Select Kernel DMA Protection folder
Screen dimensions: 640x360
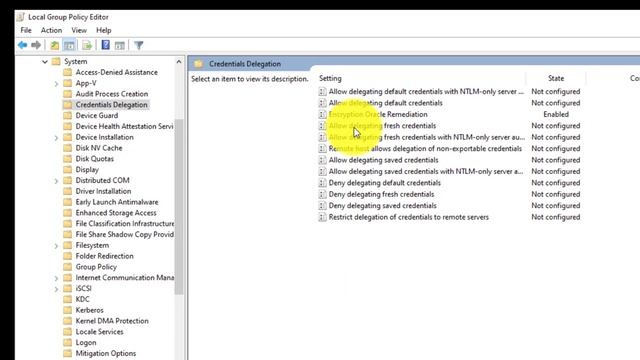[112, 321]
